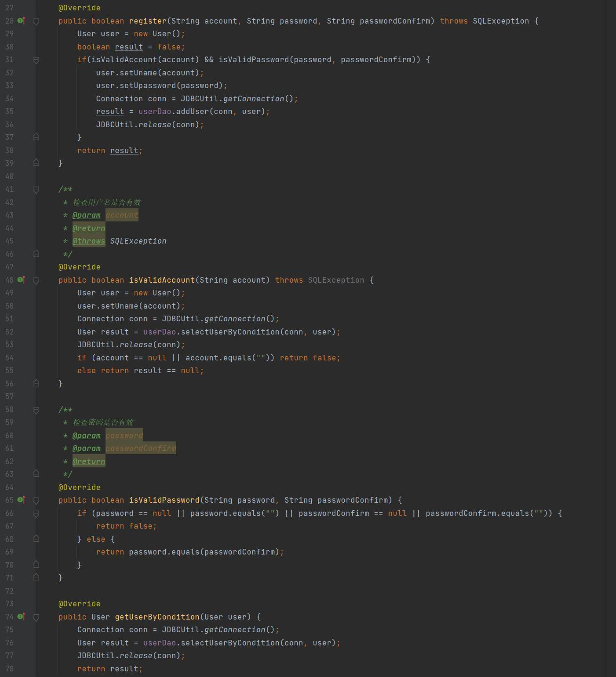Collapse the Javadoc comment starting on line 41
The height and width of the screenshot is (677, 616).
36,189
